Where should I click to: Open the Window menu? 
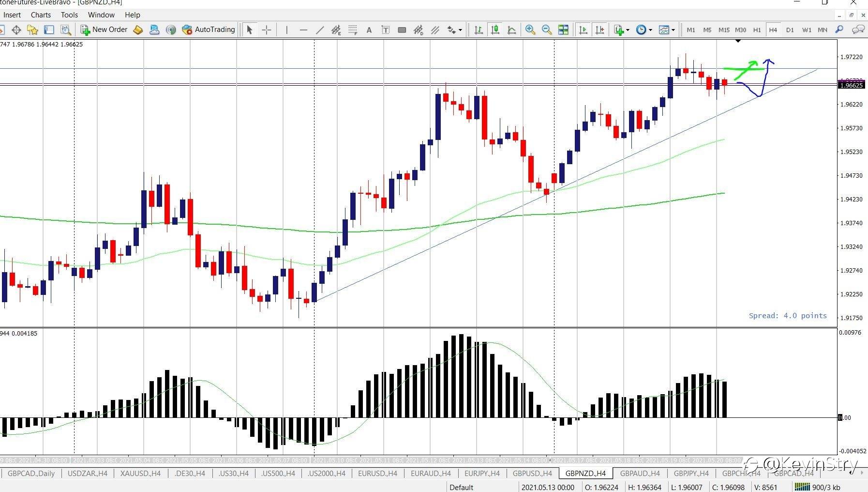coord(101,15)
